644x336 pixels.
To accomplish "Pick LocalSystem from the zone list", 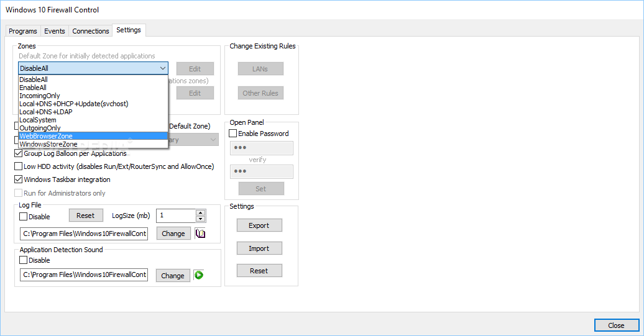I will point(93,120).
